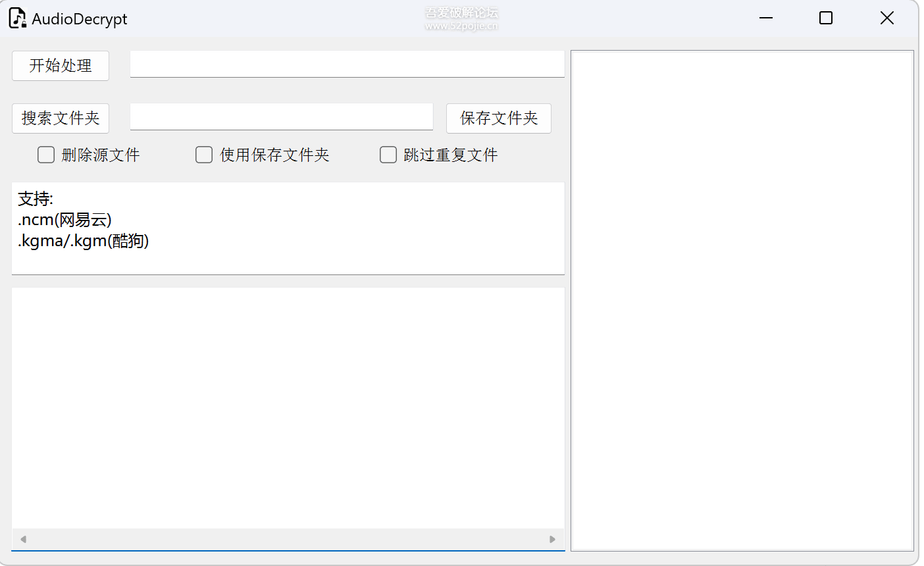Enable the 删除源文件 checkbox

tap(45, 155)
